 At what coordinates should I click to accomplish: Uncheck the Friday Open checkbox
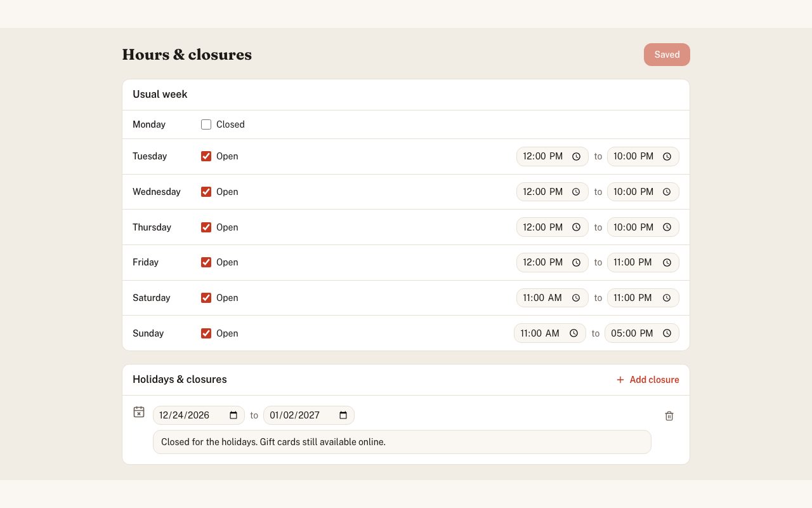pos(206,262)
